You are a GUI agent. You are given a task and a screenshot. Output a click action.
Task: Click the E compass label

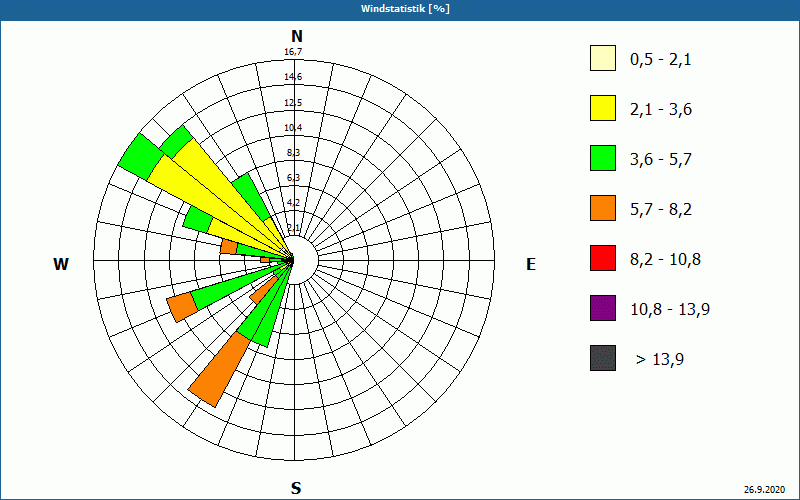point(531,264)
